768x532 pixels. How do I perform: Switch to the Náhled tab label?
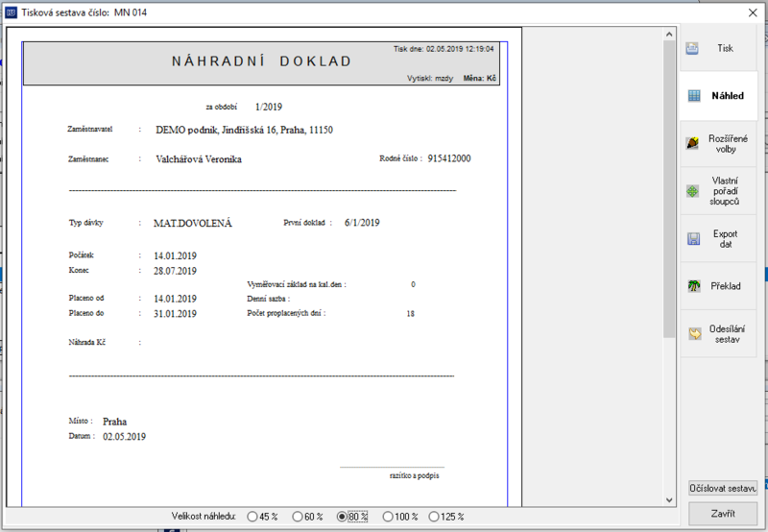(x=728, y=95)
